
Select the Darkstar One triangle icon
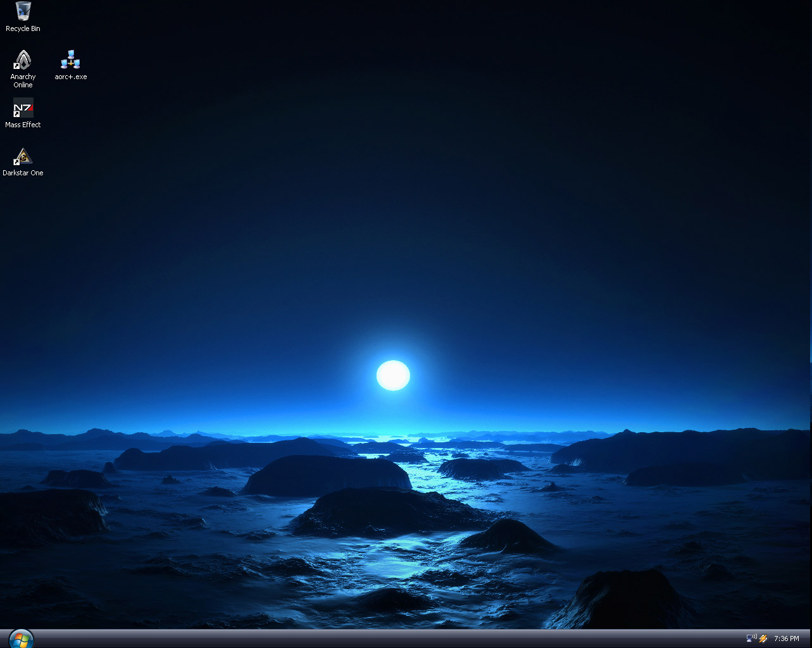[23, 156]
